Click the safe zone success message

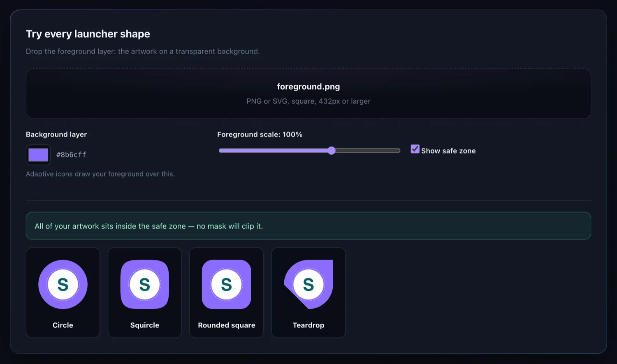point(308,226)
